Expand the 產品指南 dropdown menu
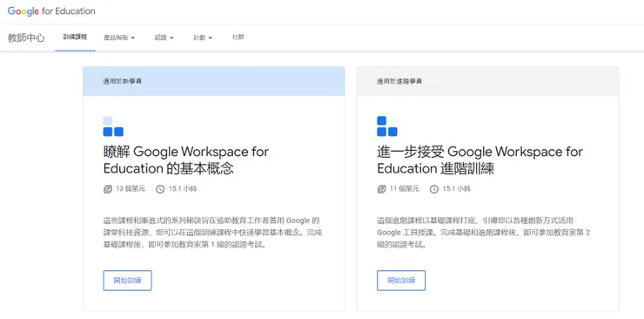This screenshot has width=644, height=319. tap(119, 37)
